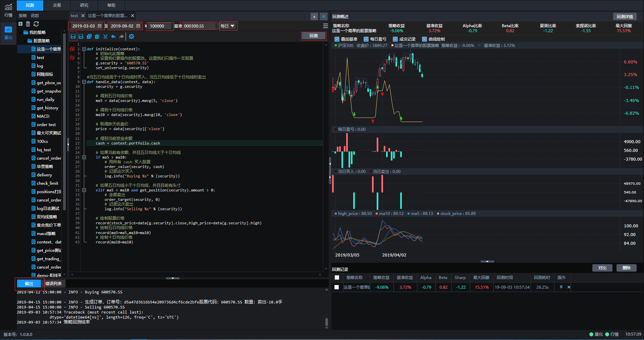Screen dimensions: 644x340
Task: Open editor settings gear icon
Action: [131, 37]
